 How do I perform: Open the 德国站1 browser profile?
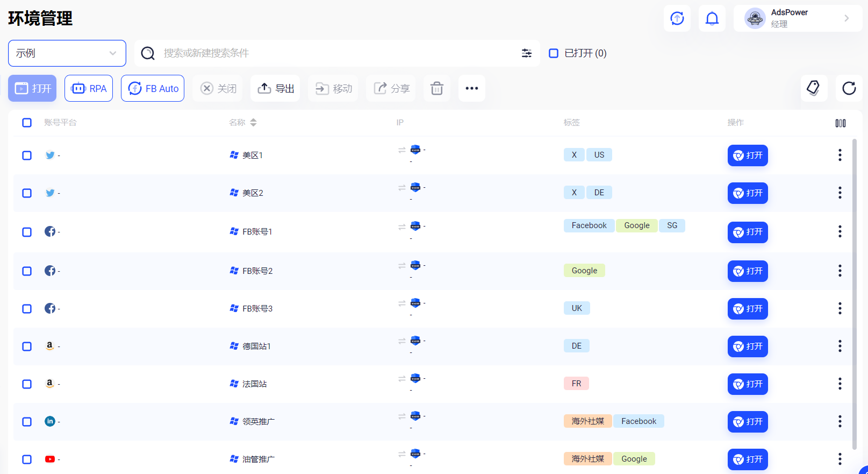tap(747, 346)
